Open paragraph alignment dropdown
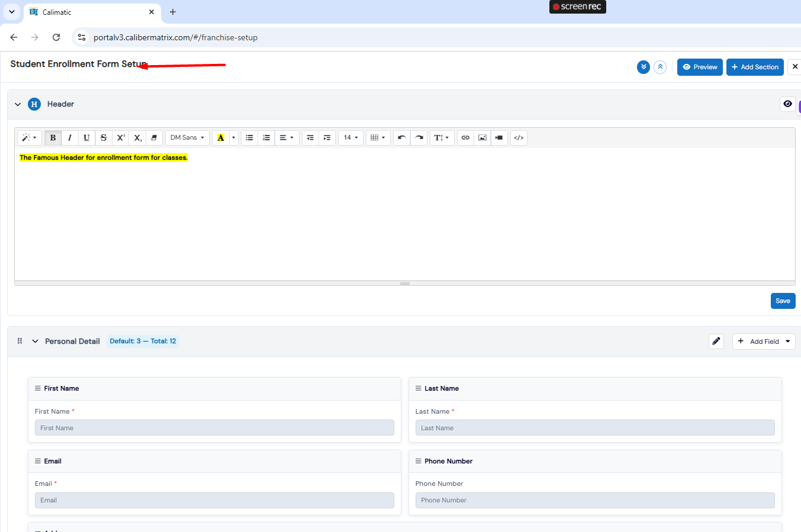801x532 pixels. coord(287,138)
